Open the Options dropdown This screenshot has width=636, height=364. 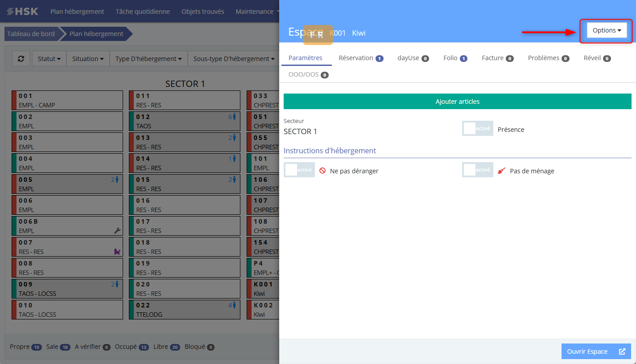click(607, 30)
